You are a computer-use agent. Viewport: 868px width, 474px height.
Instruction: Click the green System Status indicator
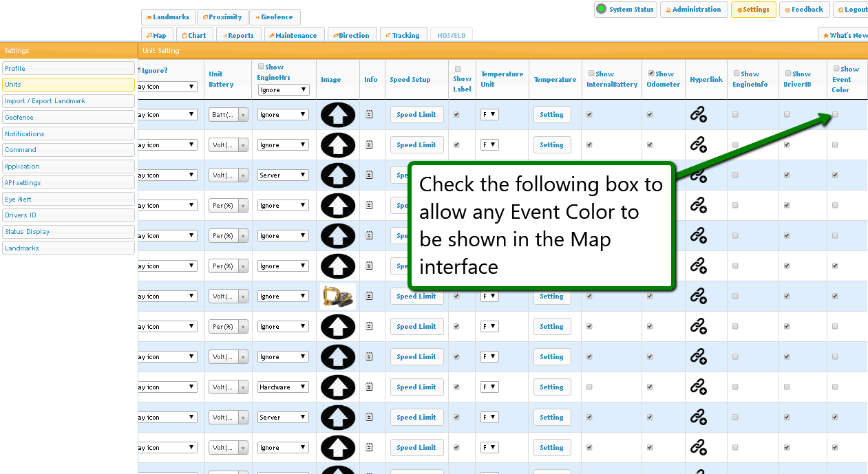point(602,10)
